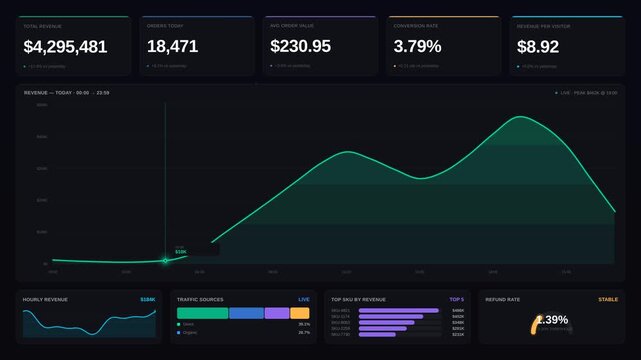This screenshot has width=641, height=360.
Task: Click the REVENUE PER VISITOR card label
Action: [x=543, y=26]
